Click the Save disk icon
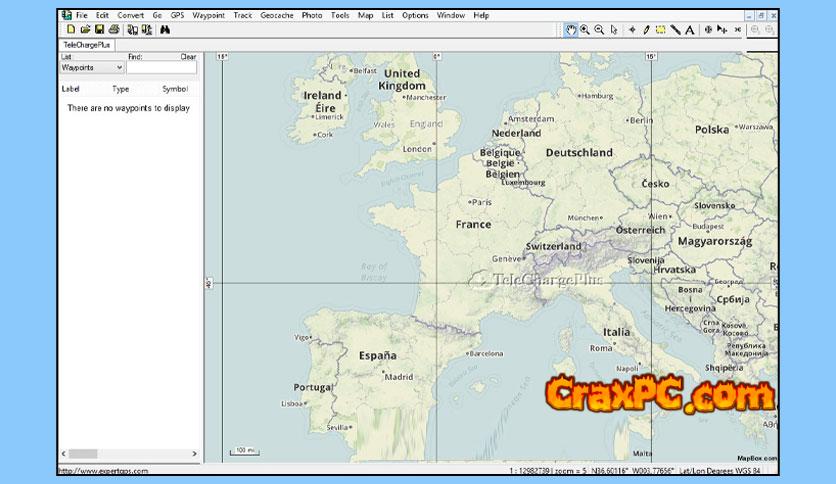 [99, 30]
